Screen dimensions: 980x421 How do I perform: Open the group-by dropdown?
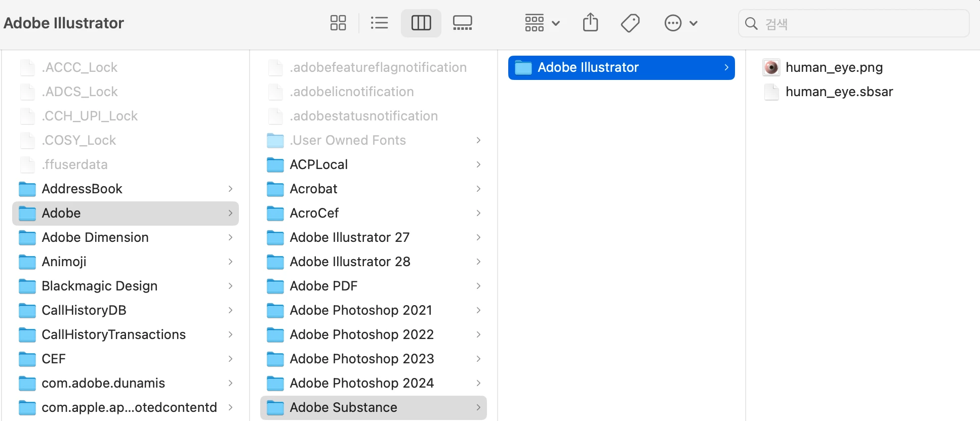[542, 23]
